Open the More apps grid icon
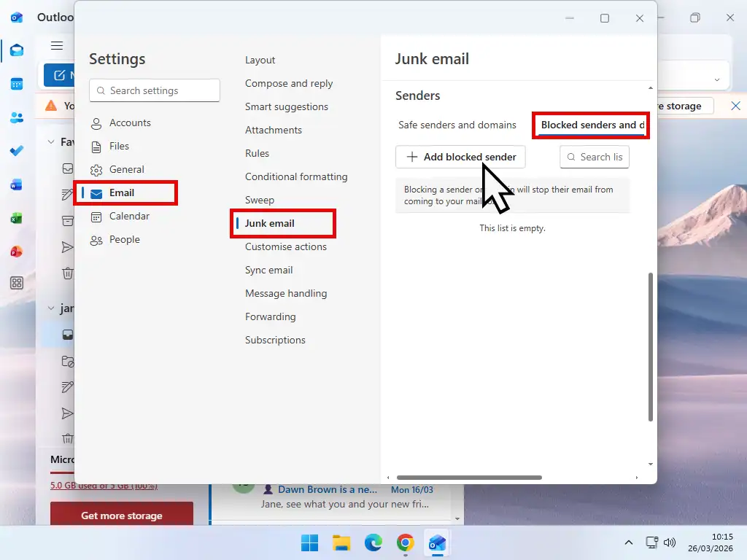Viewport: 747px width, 560px height. click(16, 282)
